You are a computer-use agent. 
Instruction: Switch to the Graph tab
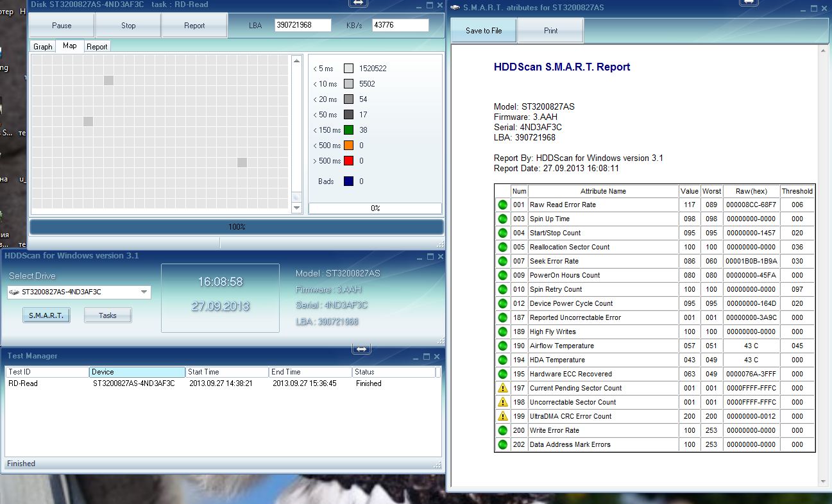43,47
